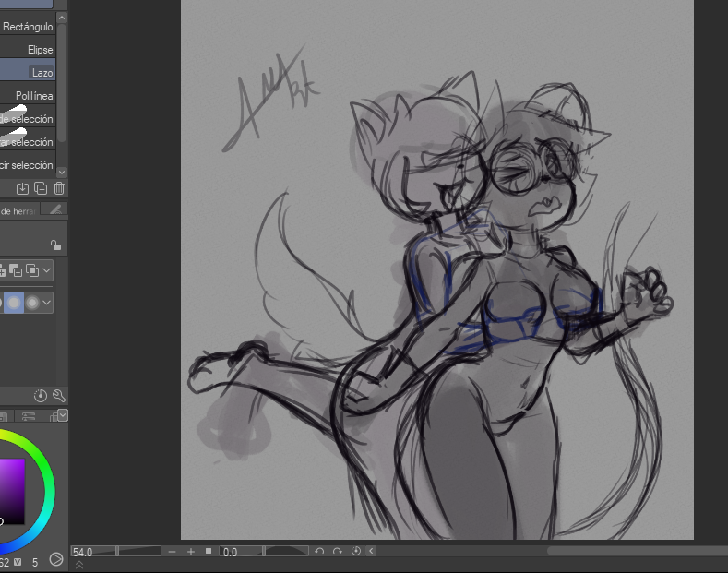The height and width of the screenshot is (573, 728).
Task: Choose the strongest anti-aliasing option
Action: 32,303
